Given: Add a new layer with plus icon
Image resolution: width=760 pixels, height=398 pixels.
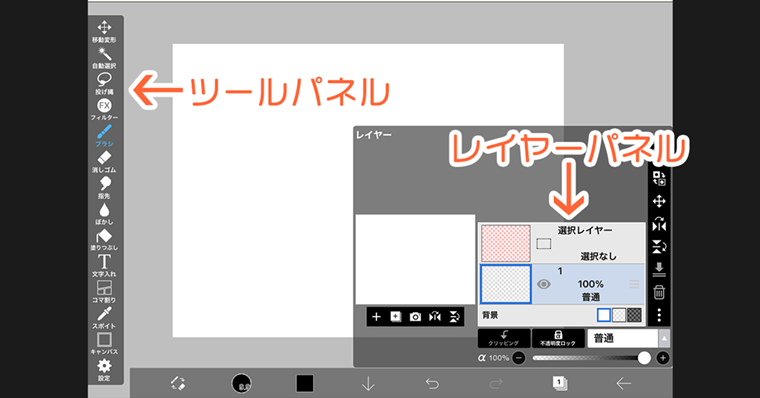Looking at the screenshot, I should [x=376, y=317].
